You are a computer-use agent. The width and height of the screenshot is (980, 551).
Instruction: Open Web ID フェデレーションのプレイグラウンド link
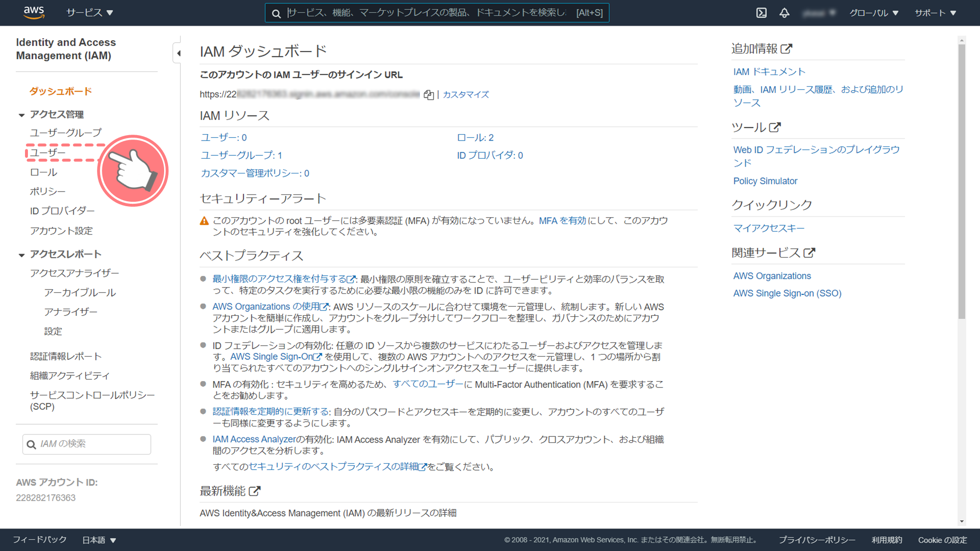pyautogui.click(x=816, y=156)
